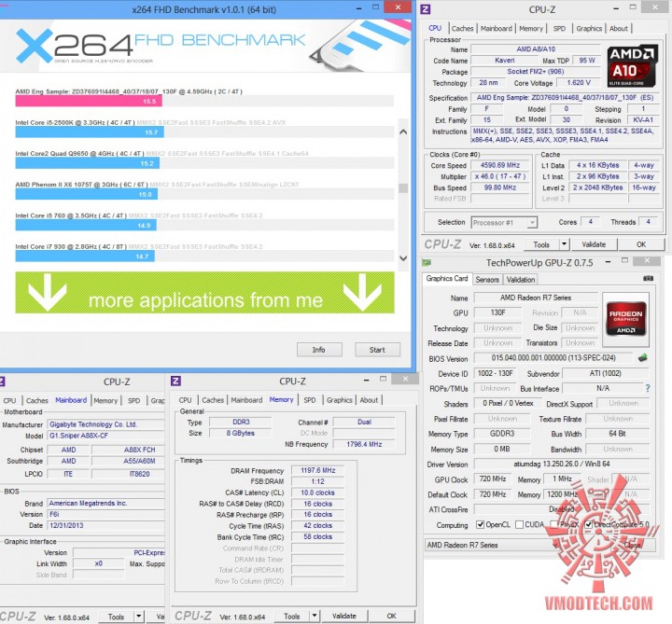Click the Driver Version atiumdag field
This screenshot has width=672, height=624.
coord(561,464)
